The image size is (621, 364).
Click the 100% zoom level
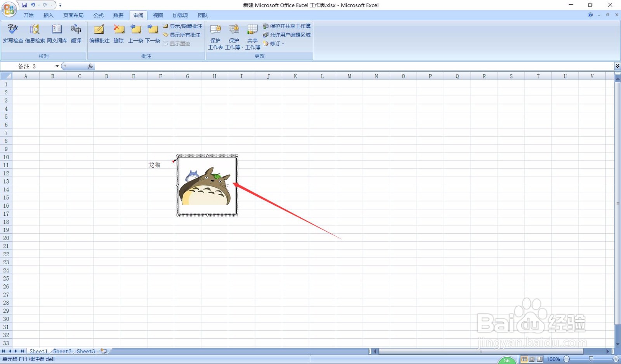click(553, 359)
